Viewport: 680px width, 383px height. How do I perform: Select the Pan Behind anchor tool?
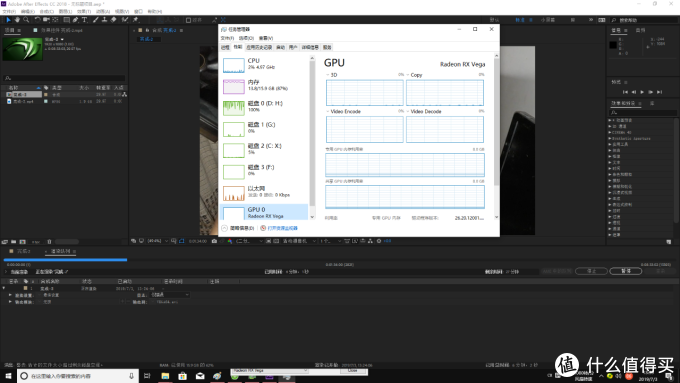click(x=55, y=20)
